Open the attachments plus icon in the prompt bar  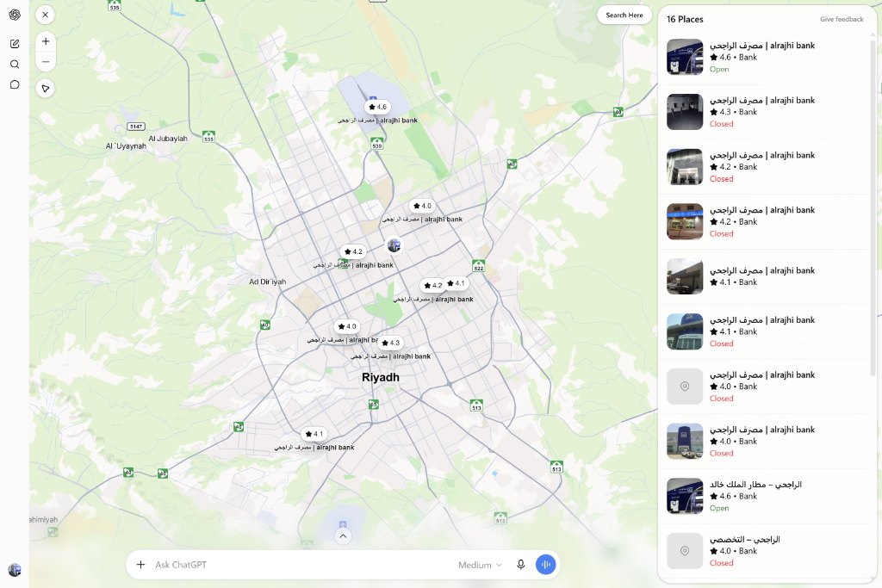(140, 565)
